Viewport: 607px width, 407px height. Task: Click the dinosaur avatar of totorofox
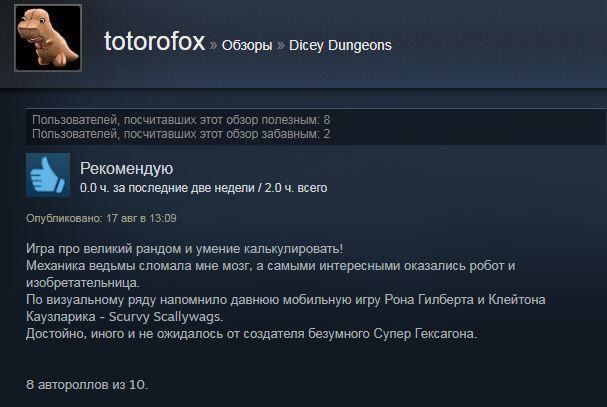click(x=48, y=38)
